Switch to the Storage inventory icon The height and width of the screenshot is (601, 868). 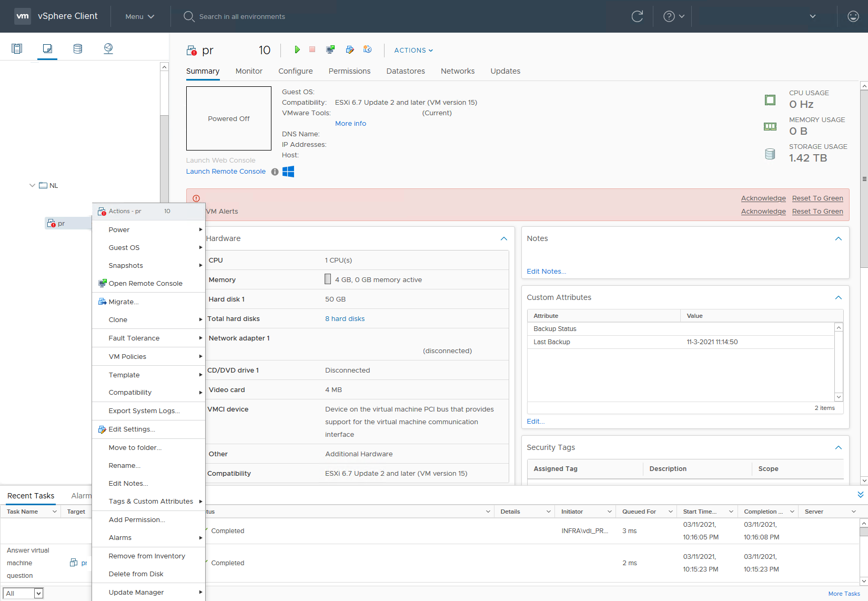coord(78,48)
